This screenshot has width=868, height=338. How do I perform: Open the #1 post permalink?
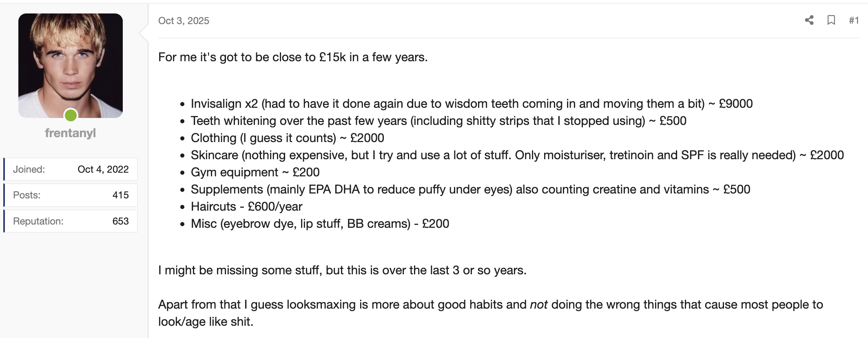(x=854, y=20)
